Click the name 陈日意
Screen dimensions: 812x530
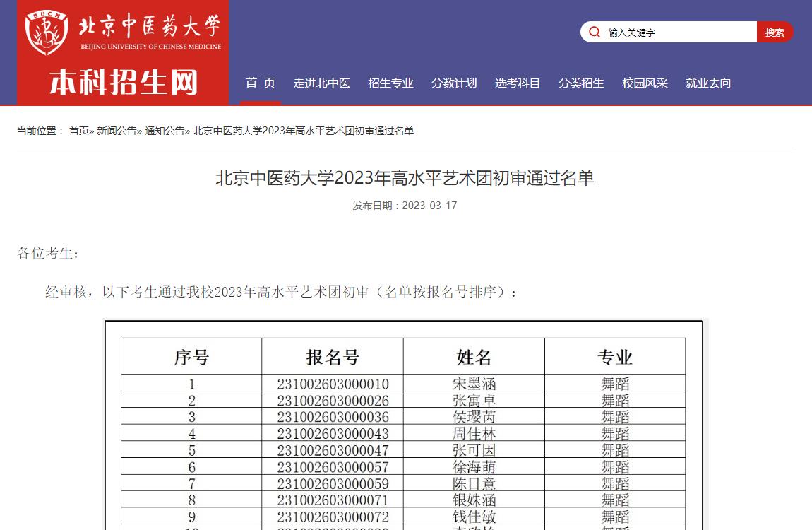pyautogui.click(x=474, y=483)
